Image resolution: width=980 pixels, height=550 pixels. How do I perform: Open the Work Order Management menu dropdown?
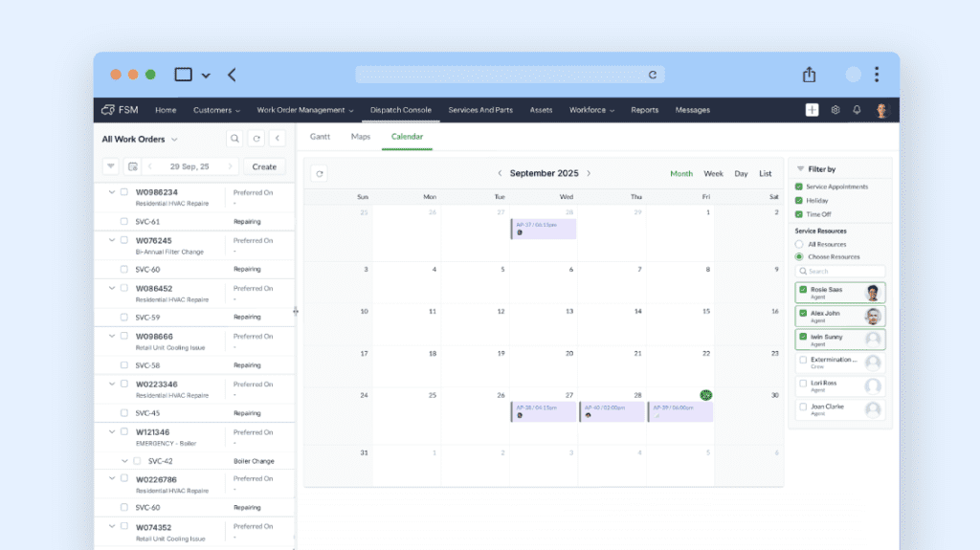tap(305, 110)
